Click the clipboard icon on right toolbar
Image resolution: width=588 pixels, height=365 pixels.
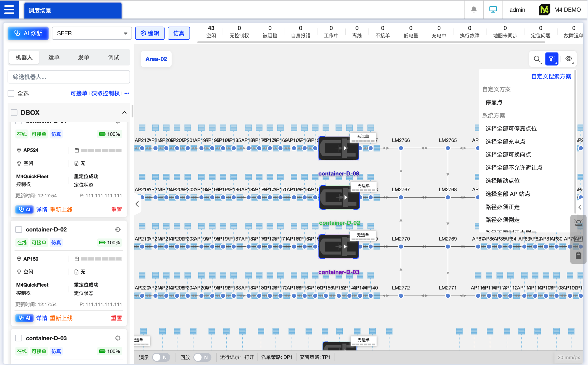pos(578,256)
